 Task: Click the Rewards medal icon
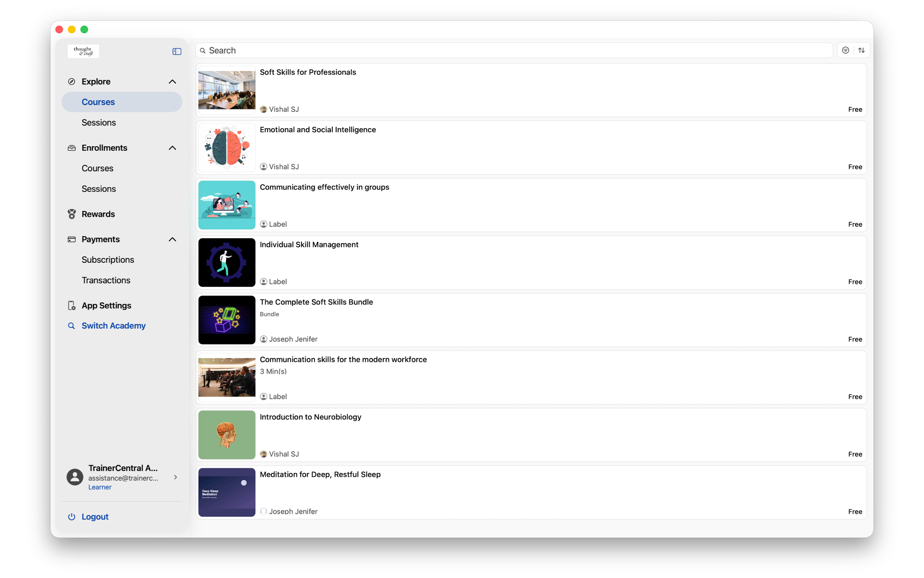pos(72,214)
